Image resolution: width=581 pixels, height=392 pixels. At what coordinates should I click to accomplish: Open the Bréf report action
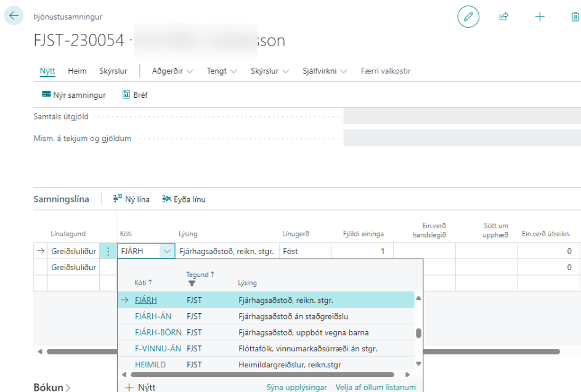tap(135, 95)
